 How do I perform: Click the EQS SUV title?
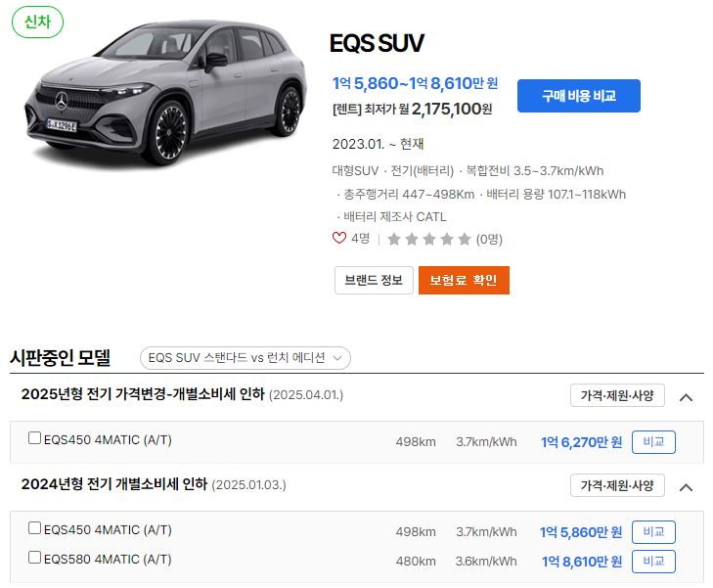(x=377, y=43)
